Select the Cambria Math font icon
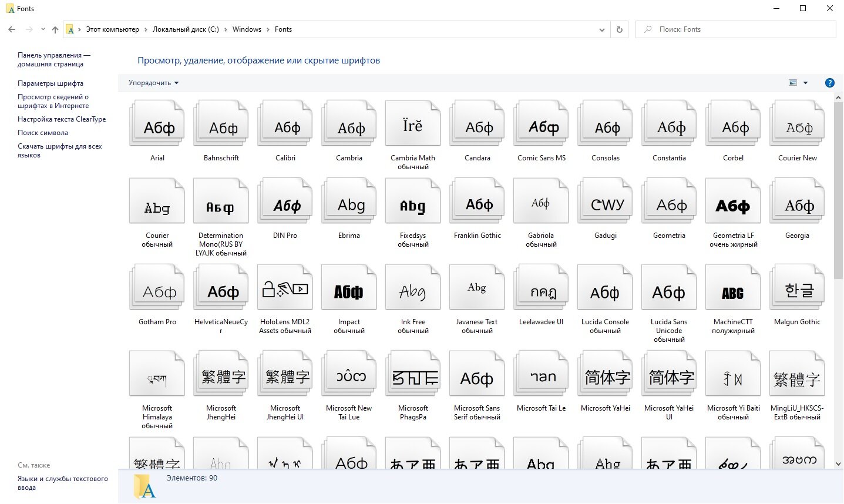 [413, 123]
